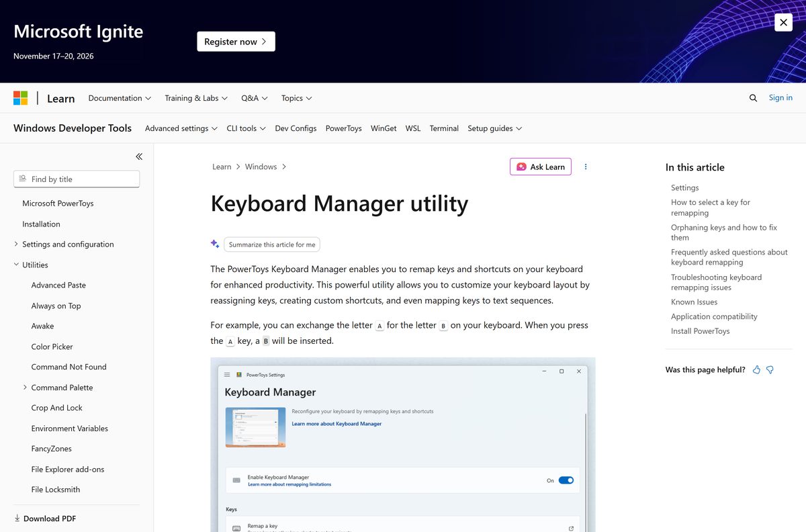Click the thumbs up feedback icon
Image resolution: width=806 pixels, height=532 pixels.
pyautogui.click(x=756, y=369)
